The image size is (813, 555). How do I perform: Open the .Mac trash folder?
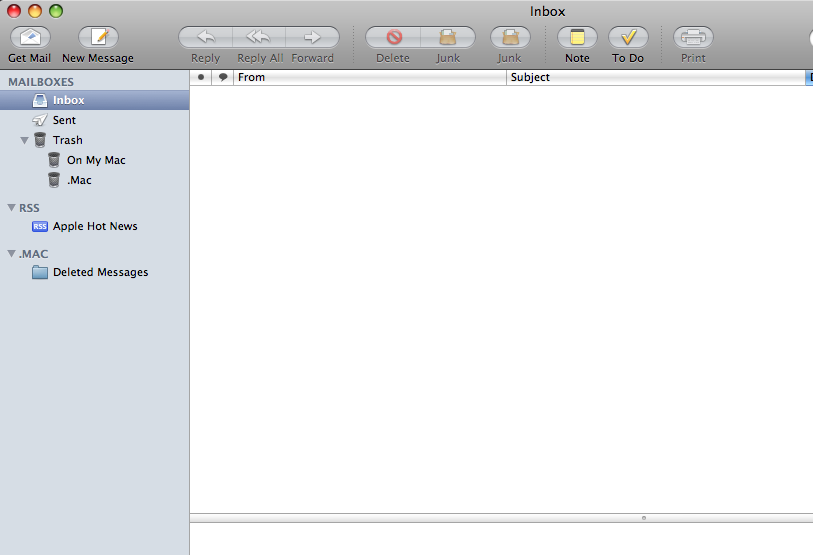tap(94, 180)
